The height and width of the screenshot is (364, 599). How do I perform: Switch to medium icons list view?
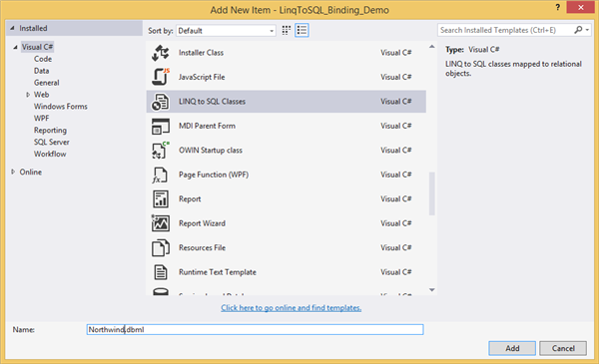coord(301,30)
